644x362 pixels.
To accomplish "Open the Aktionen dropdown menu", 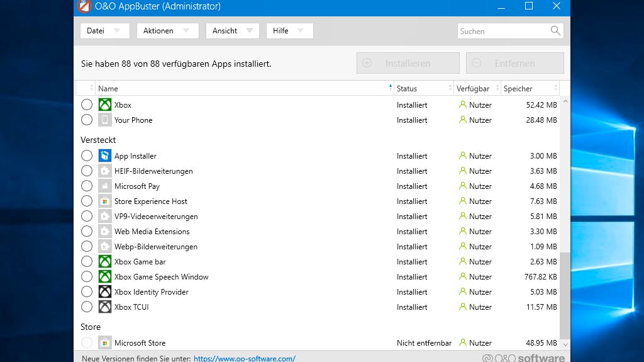I will pyautogui.click(x=167, y=31).
